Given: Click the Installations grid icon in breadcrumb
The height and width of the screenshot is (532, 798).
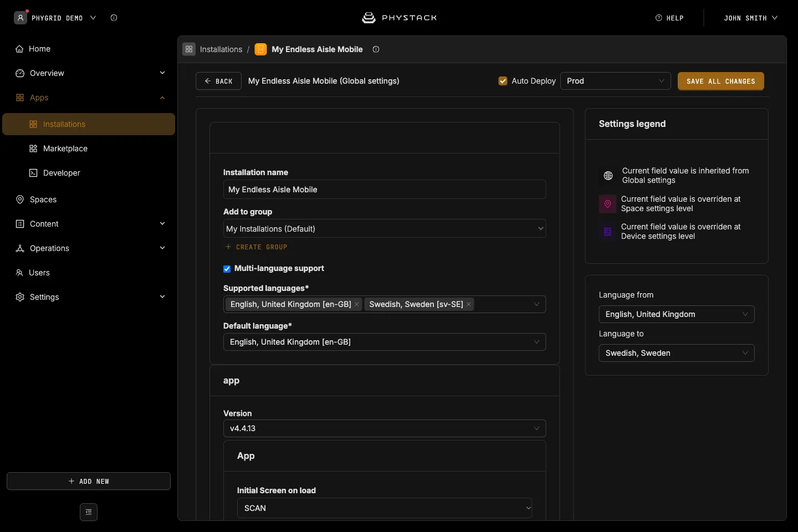Looking at the screenshot, I should click(x=189, y=49).
